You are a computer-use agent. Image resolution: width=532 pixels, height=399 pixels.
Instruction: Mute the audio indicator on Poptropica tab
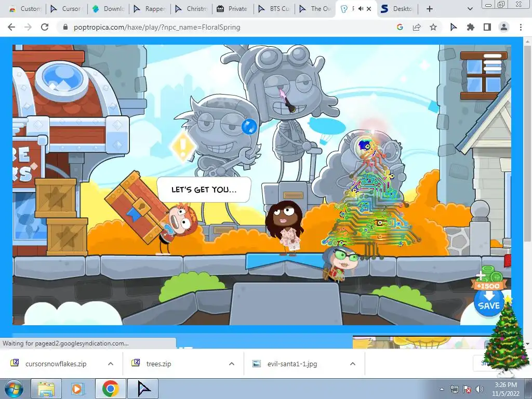361,9
